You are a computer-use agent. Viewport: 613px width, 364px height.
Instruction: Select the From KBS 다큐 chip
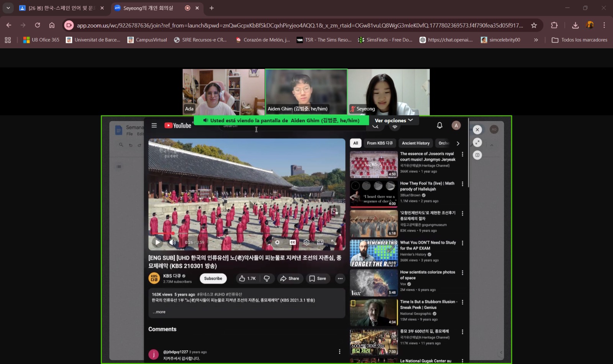click(x=380, y=143)
